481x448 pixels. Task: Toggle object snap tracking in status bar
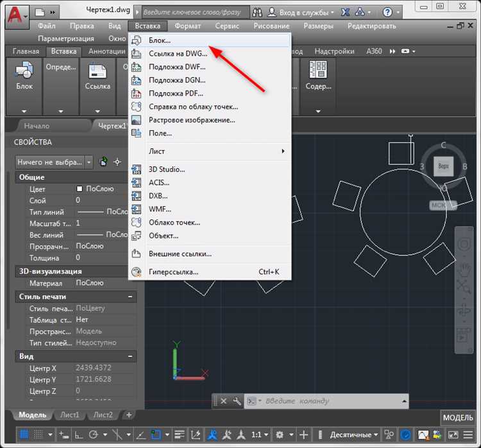point(140,435)
